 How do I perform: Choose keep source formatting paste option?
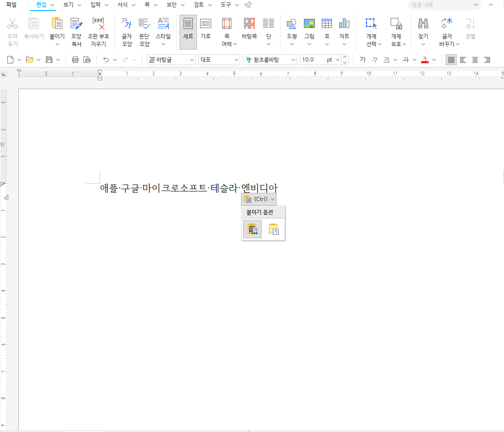click(252, 229)
